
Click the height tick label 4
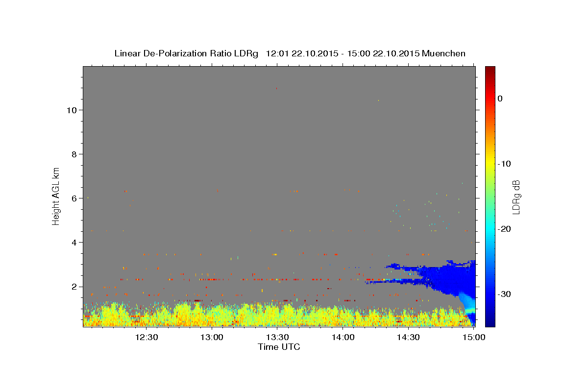coord(73,243)
